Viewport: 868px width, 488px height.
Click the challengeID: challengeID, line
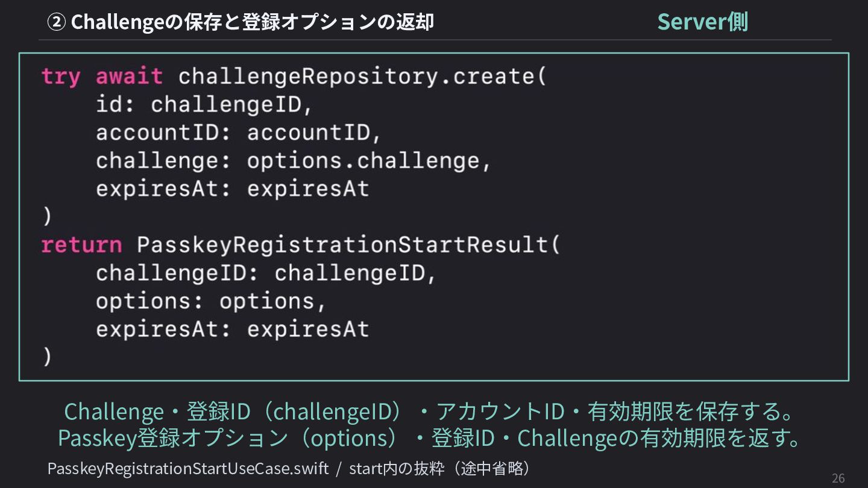pos(266,274)
